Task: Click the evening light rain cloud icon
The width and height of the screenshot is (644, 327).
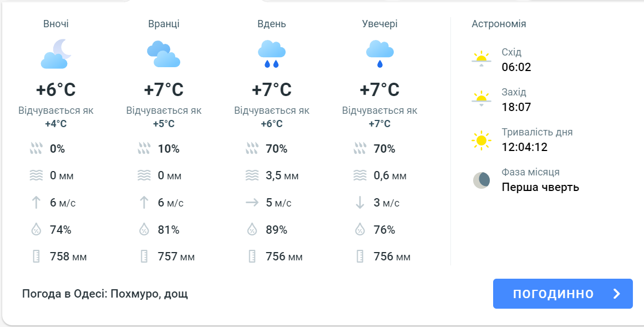Action: coord(380,54)
